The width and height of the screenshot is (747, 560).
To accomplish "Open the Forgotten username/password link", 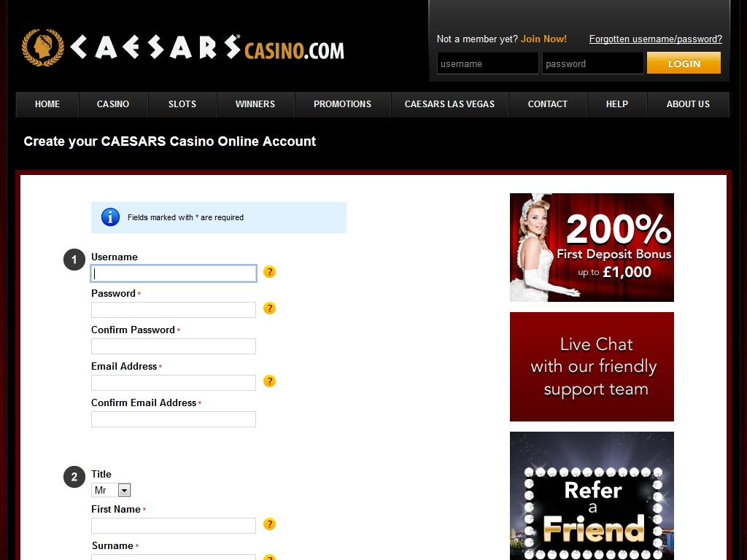I will (x=655, y=39).
